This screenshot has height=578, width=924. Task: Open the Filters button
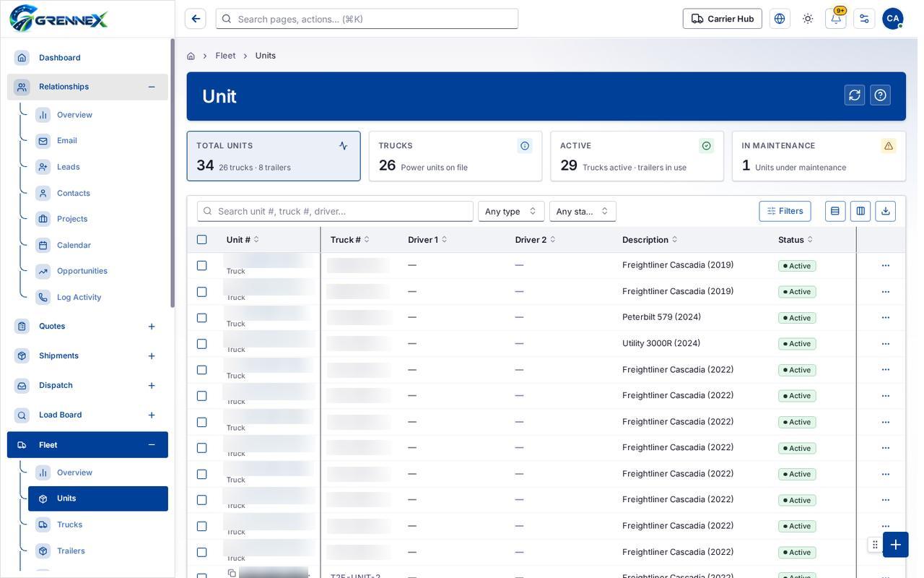click(785, 211)
